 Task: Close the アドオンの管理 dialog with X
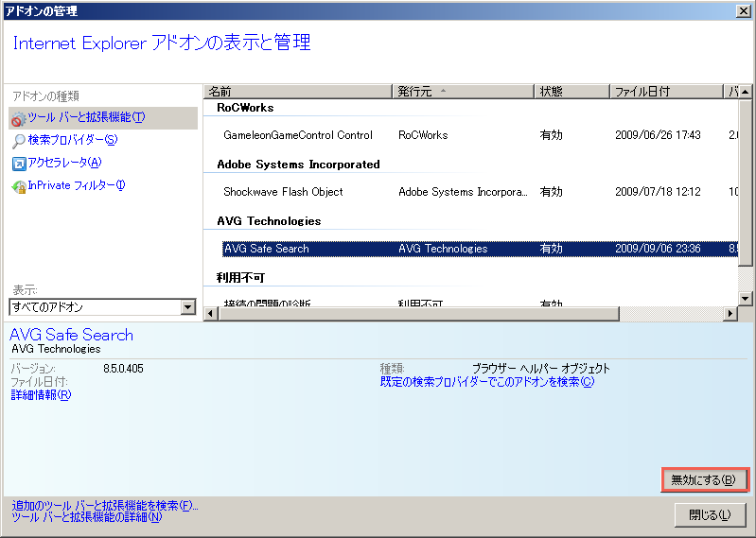(x=744, y=11)
